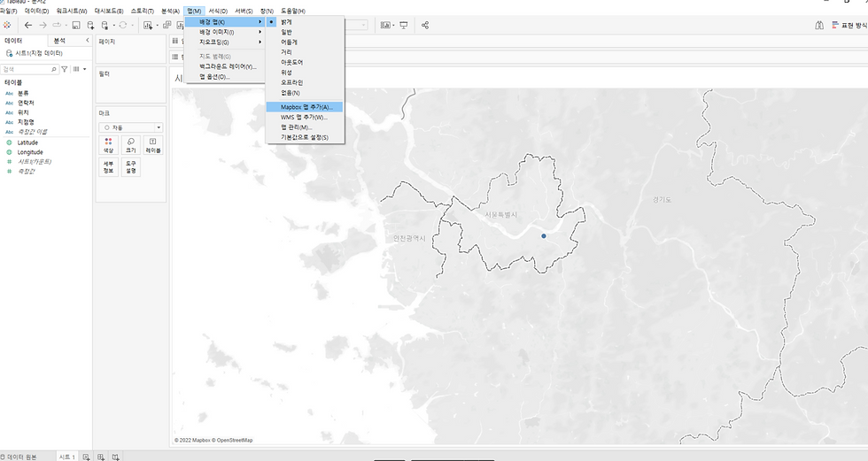This screenshot has width=868, height=461.
Task: Click the undo back arrow in toolbar
Action: [x=28, y=25]
